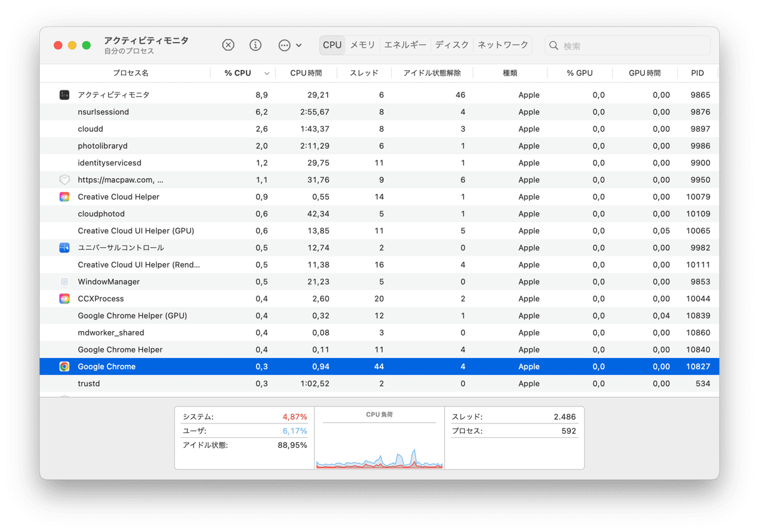Image resolution: width=759 pixels, height=532 pixels.
Task: Click the Google Chrome icon in selected row
Action: 64,367
